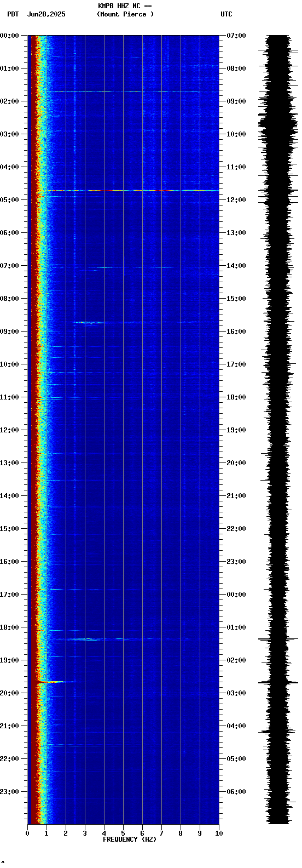Screen dimensions: 302x868
Task: Click UTC time label '15:00'
Action: [236, 299]
